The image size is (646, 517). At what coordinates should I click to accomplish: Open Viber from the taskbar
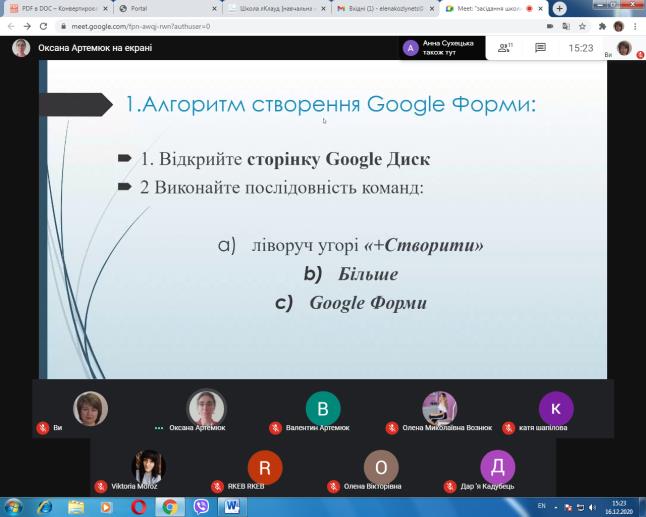(200, 507)
